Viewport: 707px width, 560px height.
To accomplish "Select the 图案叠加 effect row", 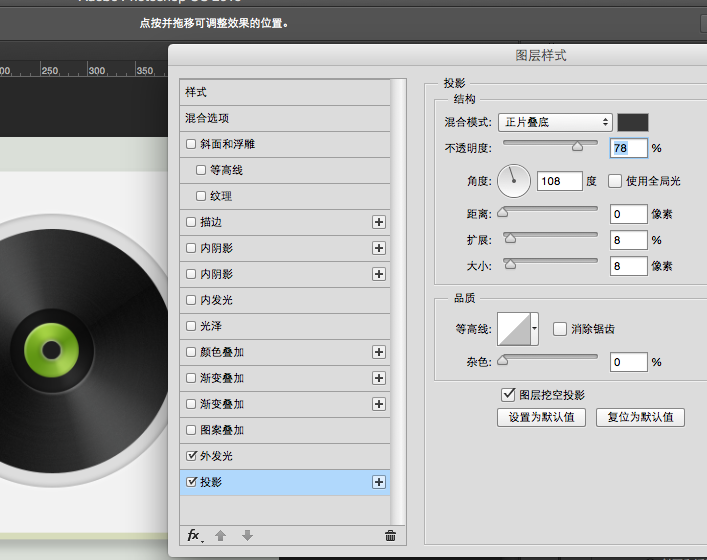I will 285,430.
